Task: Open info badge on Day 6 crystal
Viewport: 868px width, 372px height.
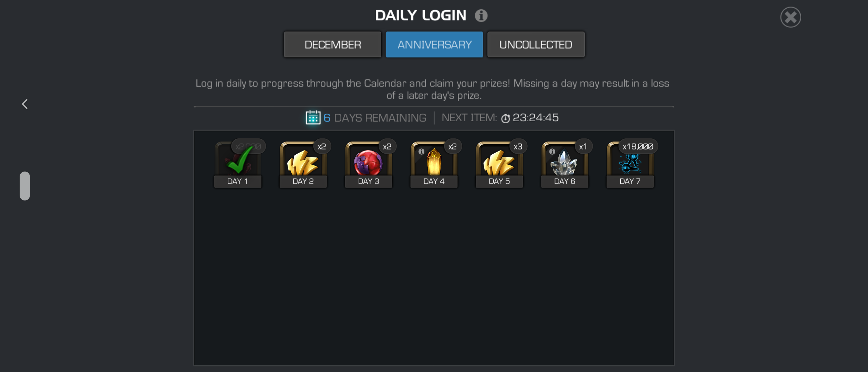Action: (552, 152)
